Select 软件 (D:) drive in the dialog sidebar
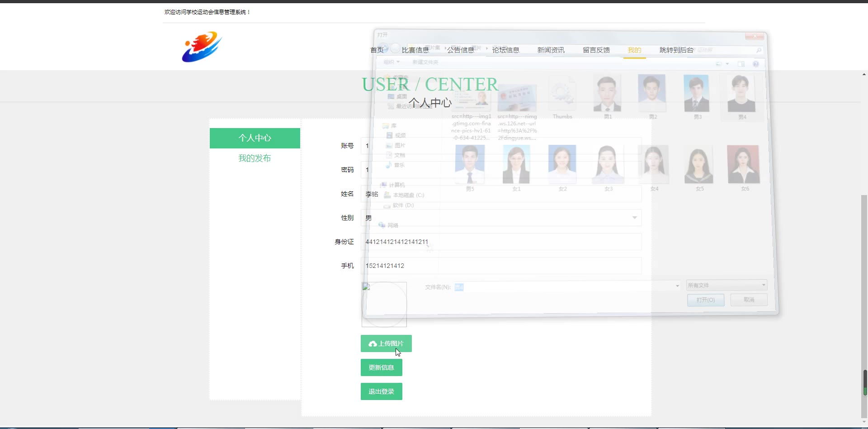Image resolution: width=868 pixels, height=429 pixels. click(x=398, y=205)
